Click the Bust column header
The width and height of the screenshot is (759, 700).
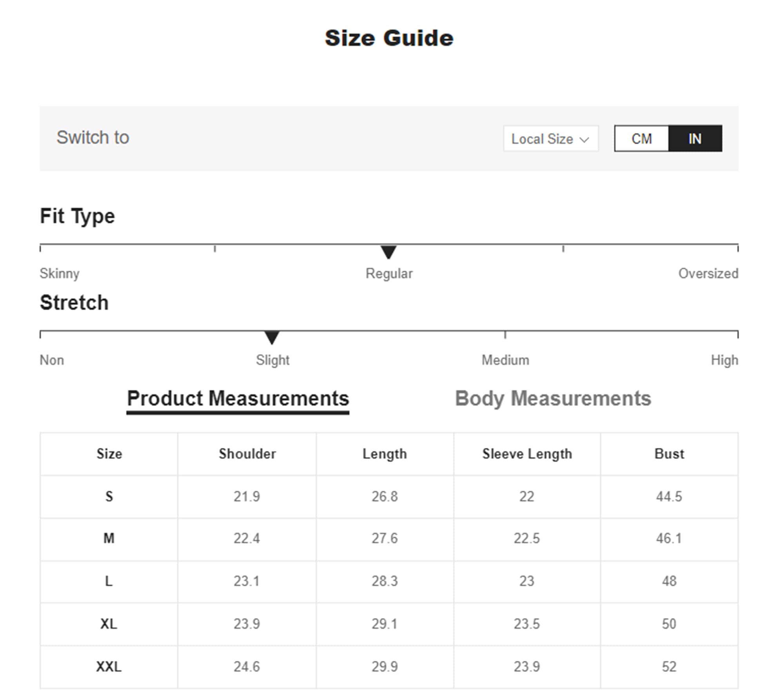click(669, 454)
